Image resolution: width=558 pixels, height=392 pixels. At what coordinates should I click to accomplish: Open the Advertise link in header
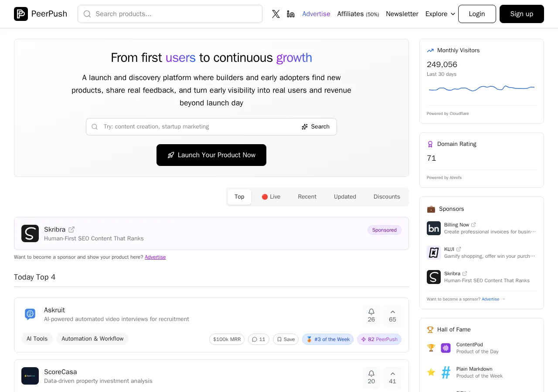coord(316,14)
